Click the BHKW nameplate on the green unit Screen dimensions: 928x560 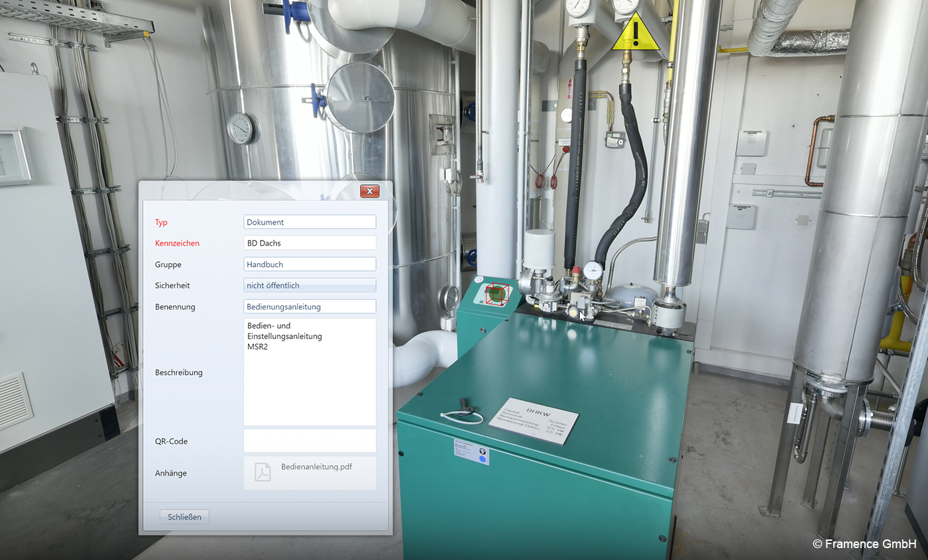coord(533,420)
